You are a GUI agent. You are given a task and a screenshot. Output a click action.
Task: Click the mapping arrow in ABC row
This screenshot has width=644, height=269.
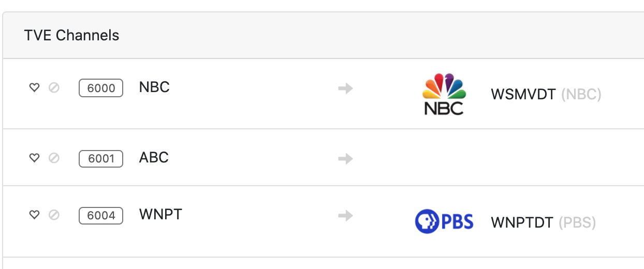pyautogui.click(x=345, y=158)
